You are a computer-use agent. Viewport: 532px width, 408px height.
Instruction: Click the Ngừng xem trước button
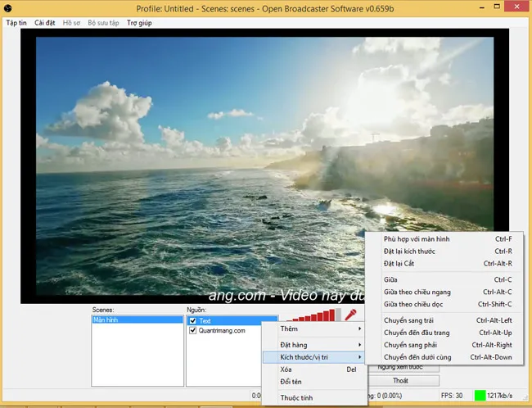point(400,368)
